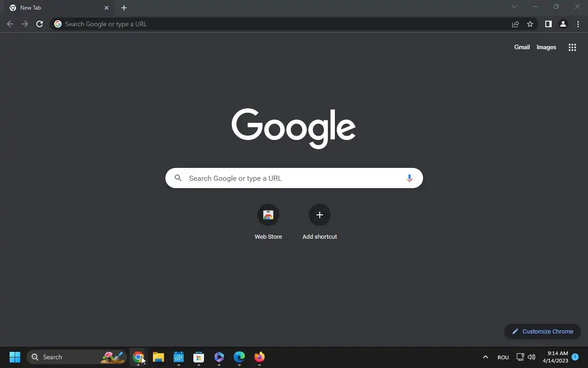This screenshot has height=368, width=588.
Task: Click the magnifier icon in Google search box
Action: (x=178, y=178)
